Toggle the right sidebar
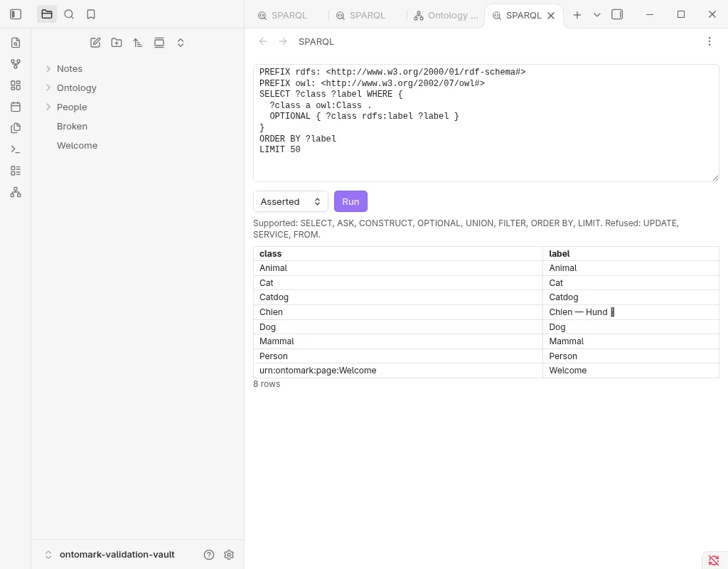Image resolution: width=728 pixels, height=569 pixels. (x=617, y=14)
